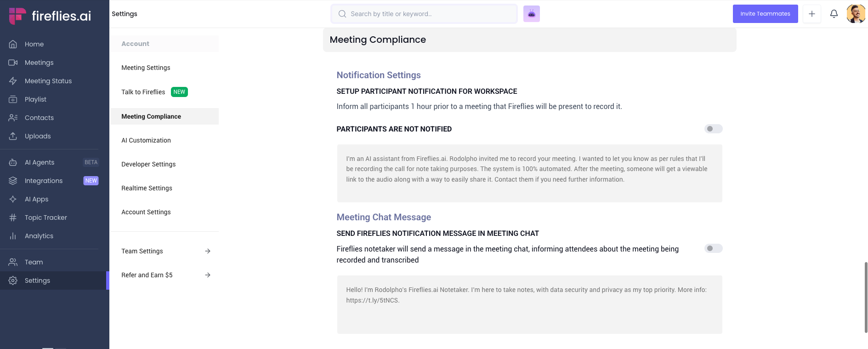Click the Invite Teammates button
This screenshot has height=349, width=868.
pos(765,14)
